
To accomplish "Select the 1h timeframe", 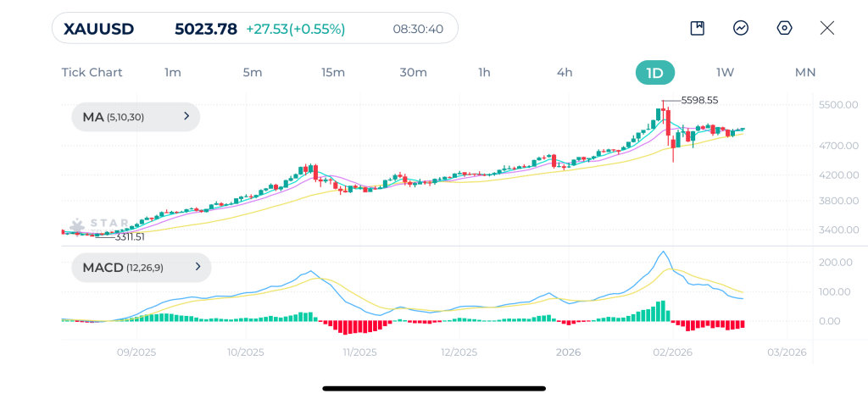I will (484, 73).
